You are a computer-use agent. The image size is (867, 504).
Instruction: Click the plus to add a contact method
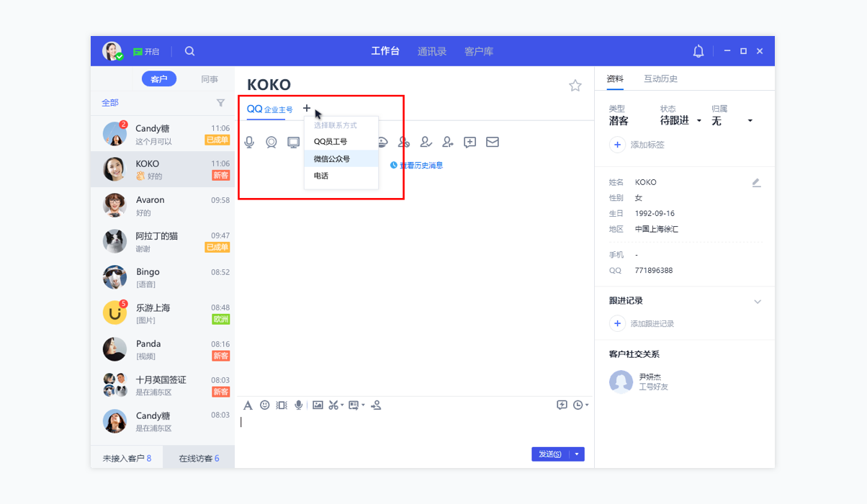click(x=307, y=108)
